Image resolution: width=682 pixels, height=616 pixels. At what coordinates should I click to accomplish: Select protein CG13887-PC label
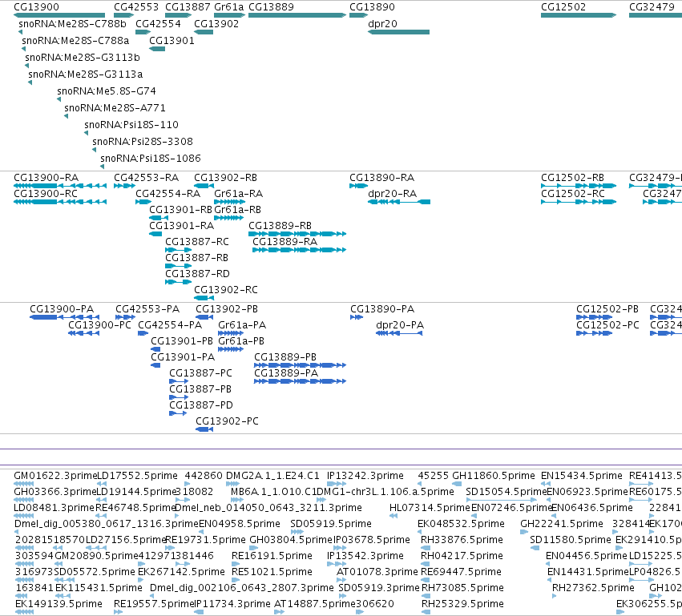(x=200, y=373)
